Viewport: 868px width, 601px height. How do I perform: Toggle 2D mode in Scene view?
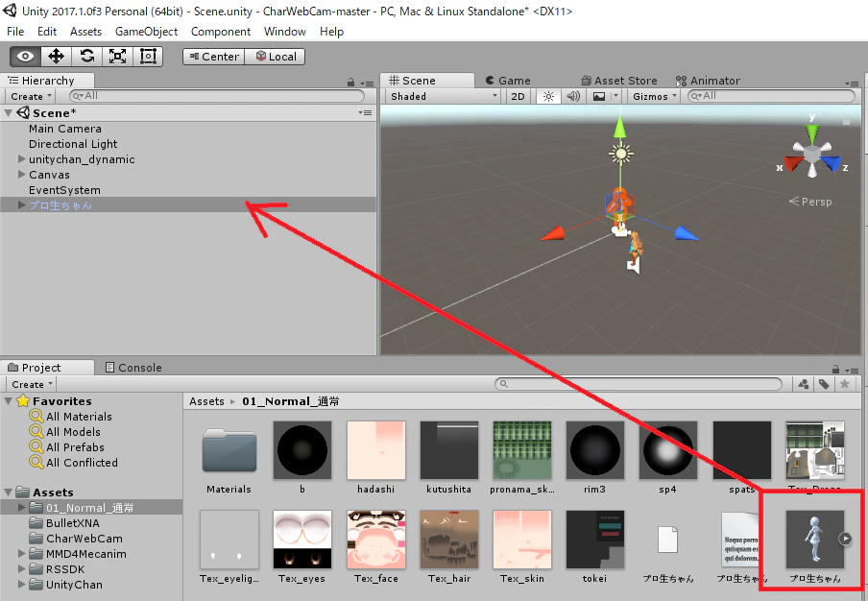[x=518, y=96]
